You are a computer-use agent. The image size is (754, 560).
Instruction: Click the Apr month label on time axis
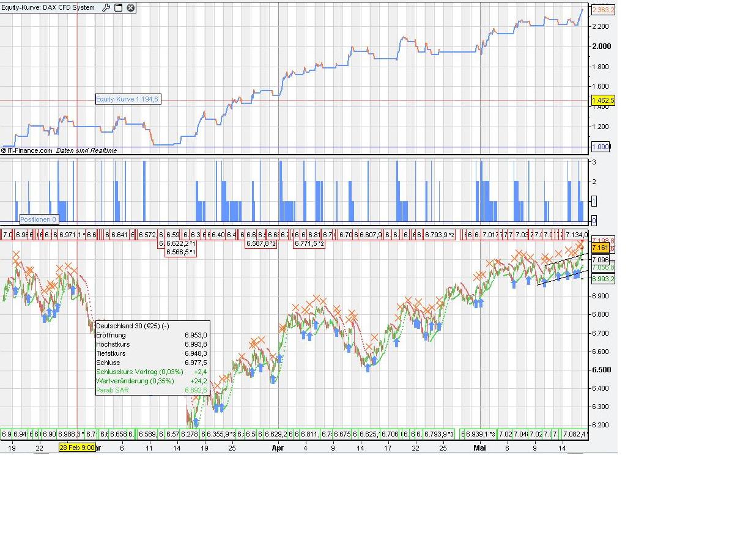pos(278,448)
